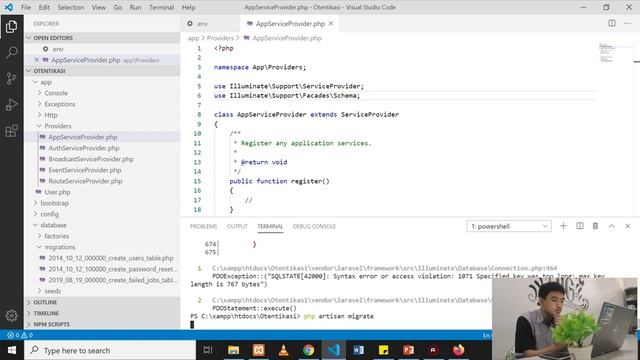Open Task View on taskbar

(x=208, y=350)
